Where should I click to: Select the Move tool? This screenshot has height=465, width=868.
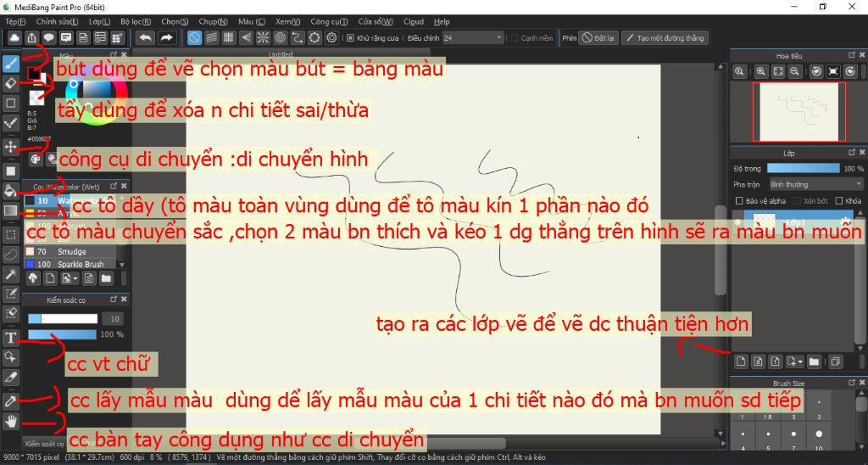click(x=10, y=146)
